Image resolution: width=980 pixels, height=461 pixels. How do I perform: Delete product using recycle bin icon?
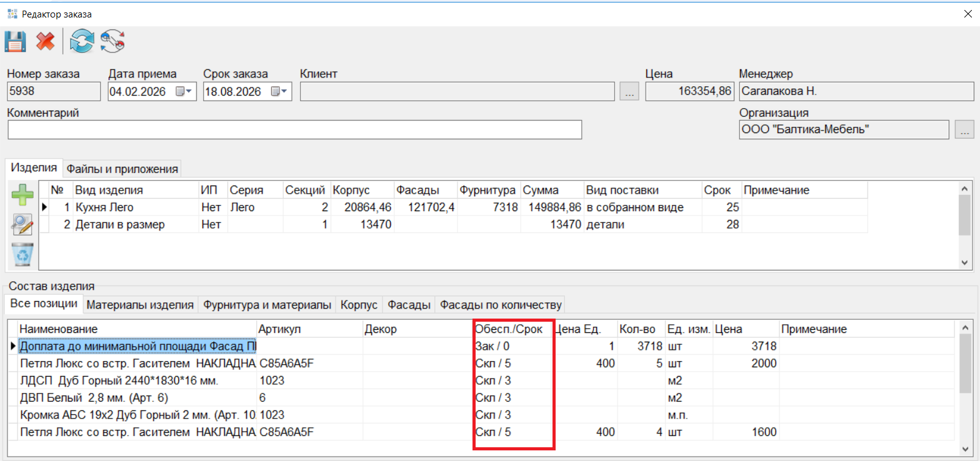[23, 254]
